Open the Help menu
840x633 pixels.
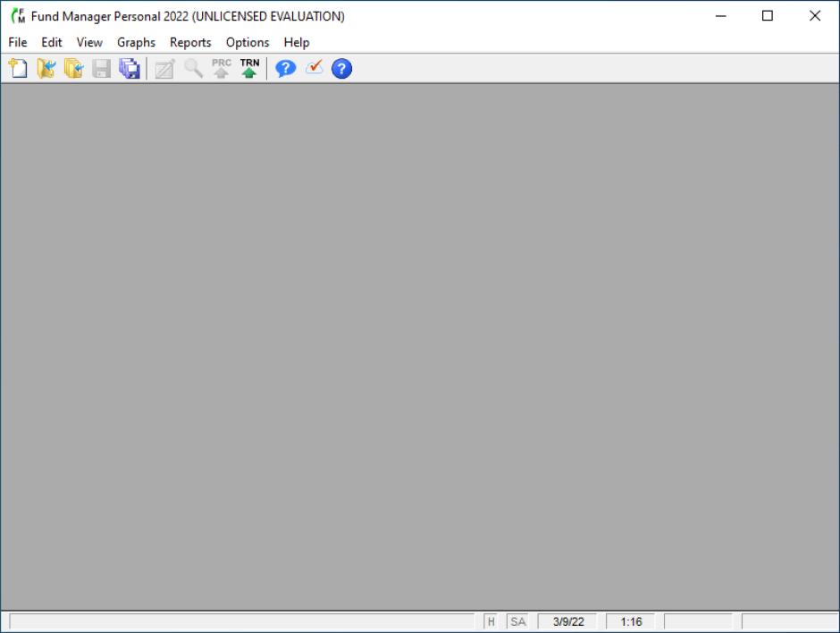pyautogui.click(x=297, y=42)
